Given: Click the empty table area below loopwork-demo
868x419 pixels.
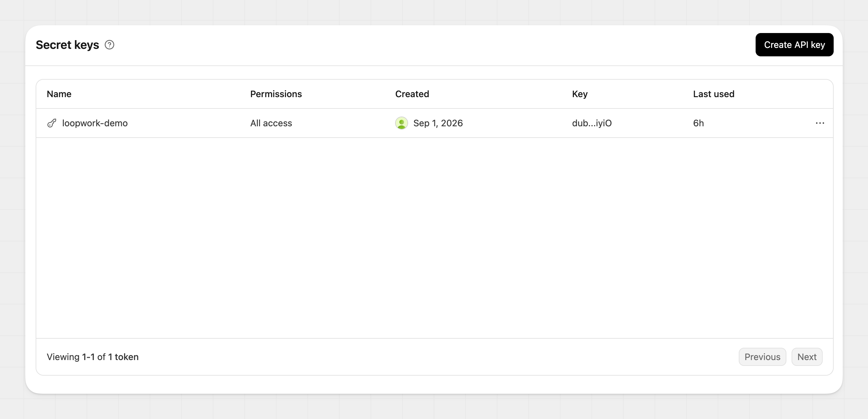Looking at the screenshot, I should pos(434,238).
